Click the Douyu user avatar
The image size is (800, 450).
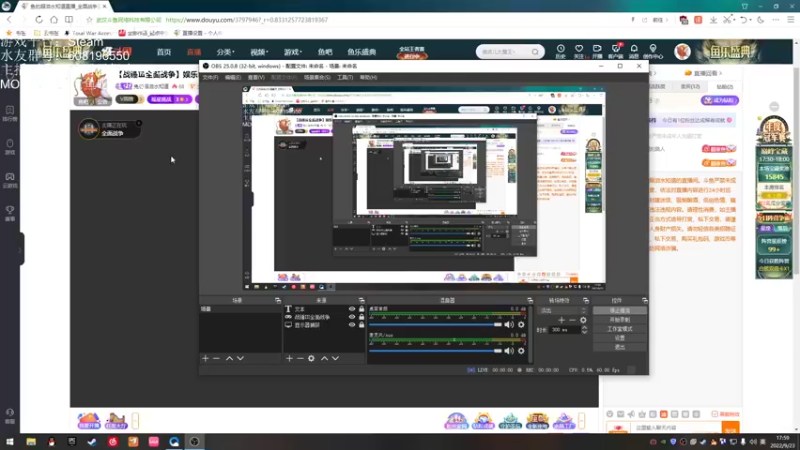[x=682, y=52]
